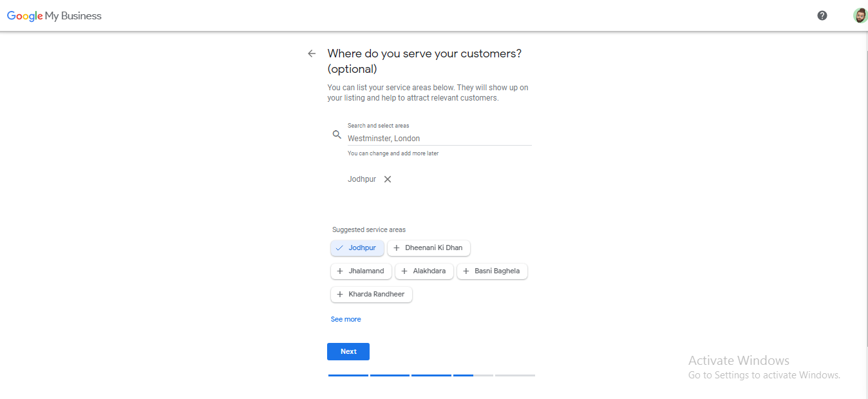This screenshot has width=868, height=399.
Task: Click the setup progress bar
Action: [x=431, y=375]
